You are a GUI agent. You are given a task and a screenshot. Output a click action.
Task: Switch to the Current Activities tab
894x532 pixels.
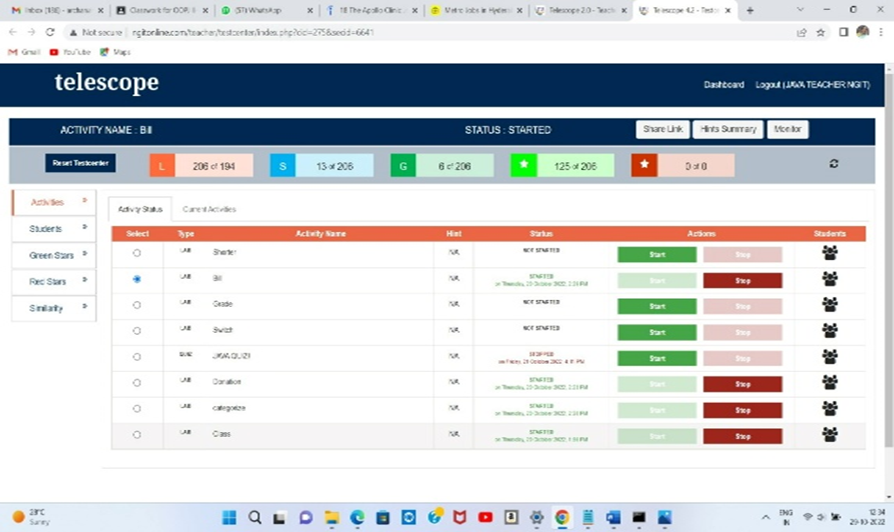point(209,209)
